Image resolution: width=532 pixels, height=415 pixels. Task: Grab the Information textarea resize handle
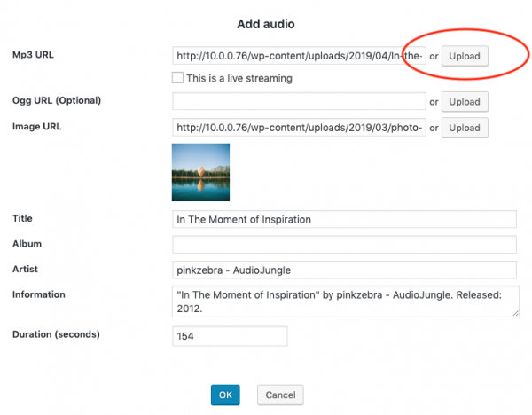coord(516,313)
